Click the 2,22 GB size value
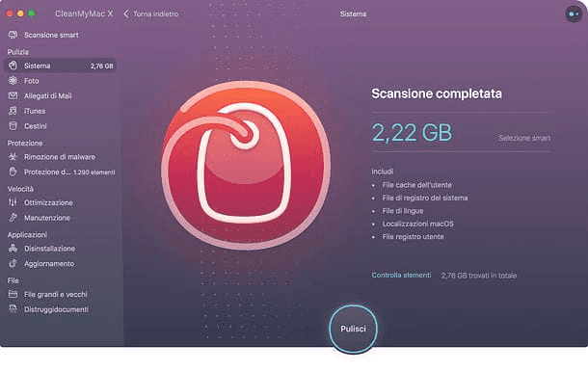This screenshot has width=588, height=371. coord(412,133)
